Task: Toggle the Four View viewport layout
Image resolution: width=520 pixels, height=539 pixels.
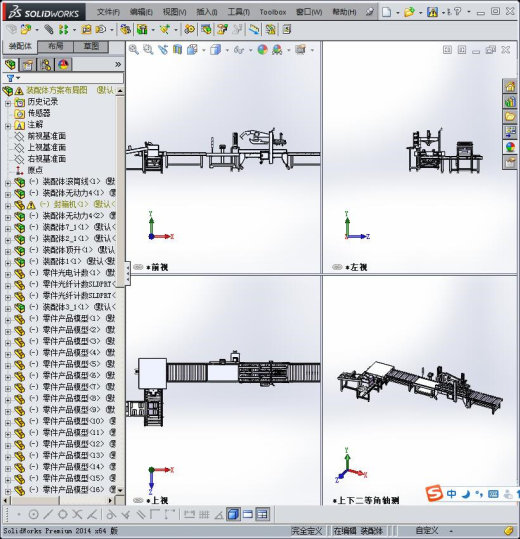Action: point(263,515)
